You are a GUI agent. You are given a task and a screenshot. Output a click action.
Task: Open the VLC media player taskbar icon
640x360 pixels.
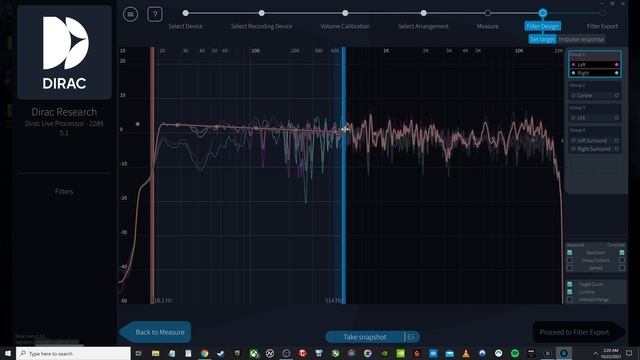click(x=466, y=353)
